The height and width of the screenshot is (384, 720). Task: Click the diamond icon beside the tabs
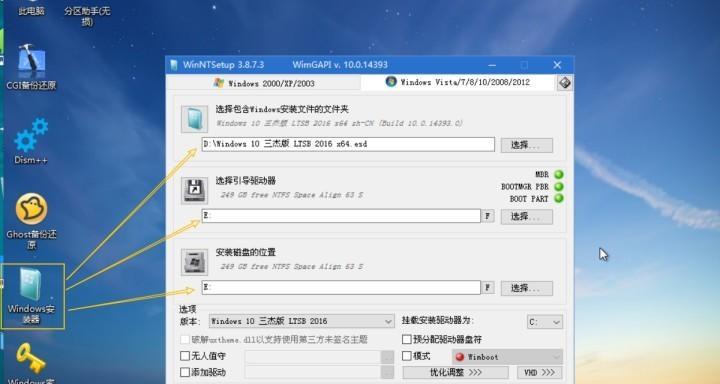tap(565, 83)
